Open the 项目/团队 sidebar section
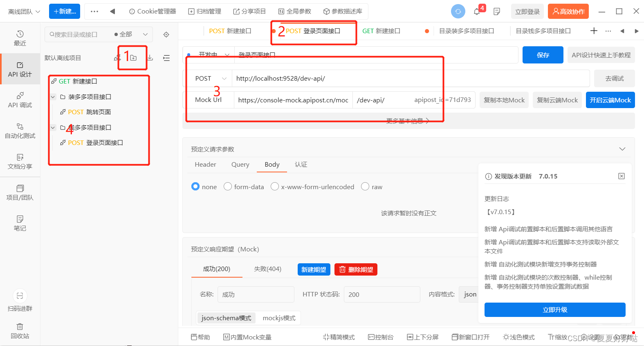The height and width of the screenshot is (346, 644). (20, 192)
